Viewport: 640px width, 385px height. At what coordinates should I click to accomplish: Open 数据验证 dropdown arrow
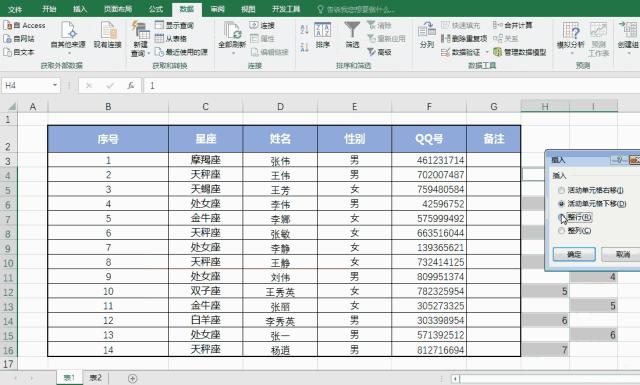487,52
